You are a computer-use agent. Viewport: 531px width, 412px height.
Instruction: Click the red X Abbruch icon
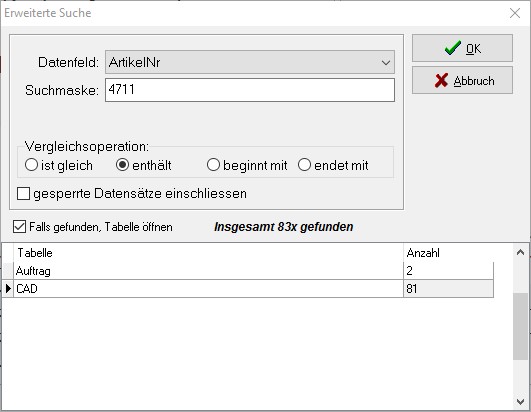click(441, 81)
